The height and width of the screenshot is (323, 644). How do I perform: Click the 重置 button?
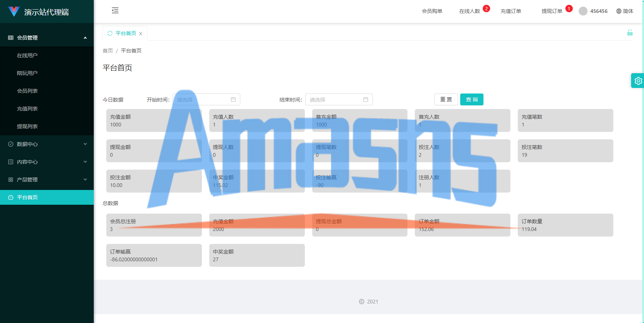point(446,99)
